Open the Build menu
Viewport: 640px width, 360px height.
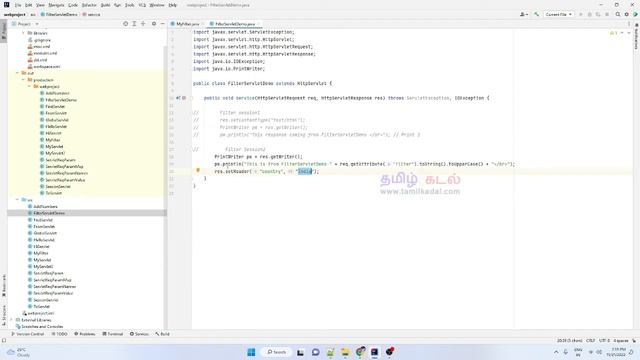tap(105, 5)
